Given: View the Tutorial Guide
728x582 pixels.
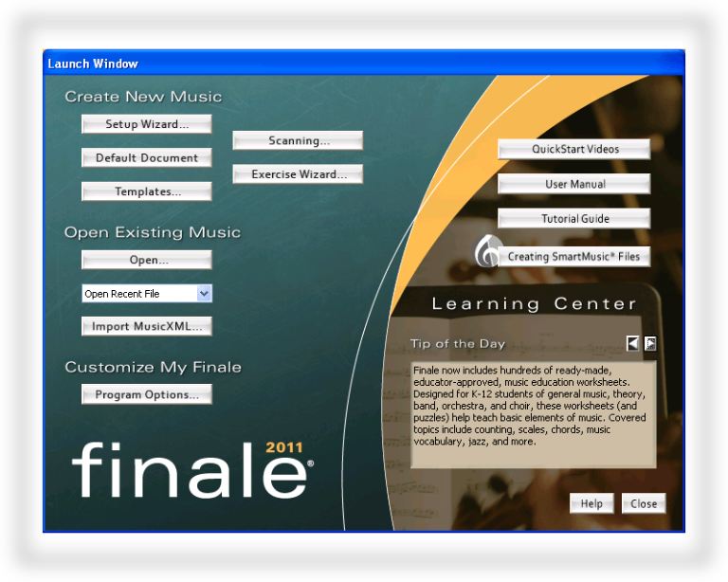Looking at the screenshot, I should [574, 218].
